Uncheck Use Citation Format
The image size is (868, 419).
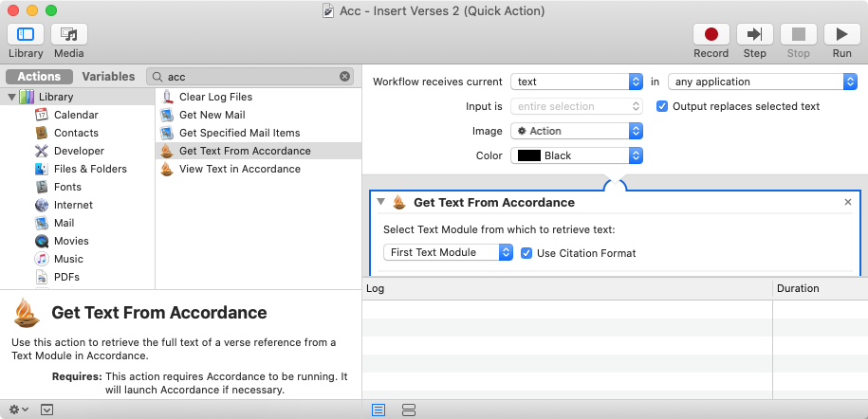click(x=526, y=253)
